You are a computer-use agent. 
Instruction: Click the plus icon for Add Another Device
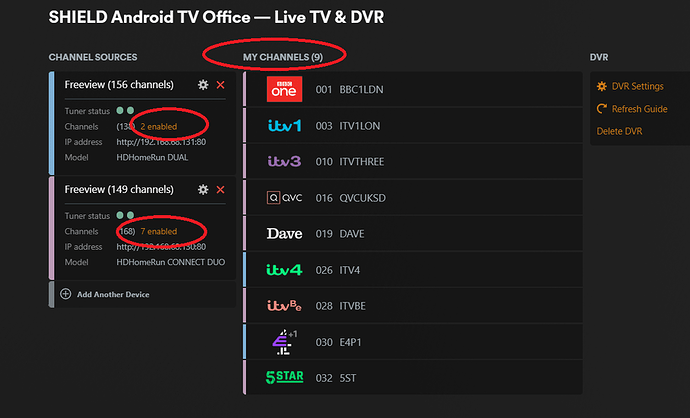coord(66,294)
